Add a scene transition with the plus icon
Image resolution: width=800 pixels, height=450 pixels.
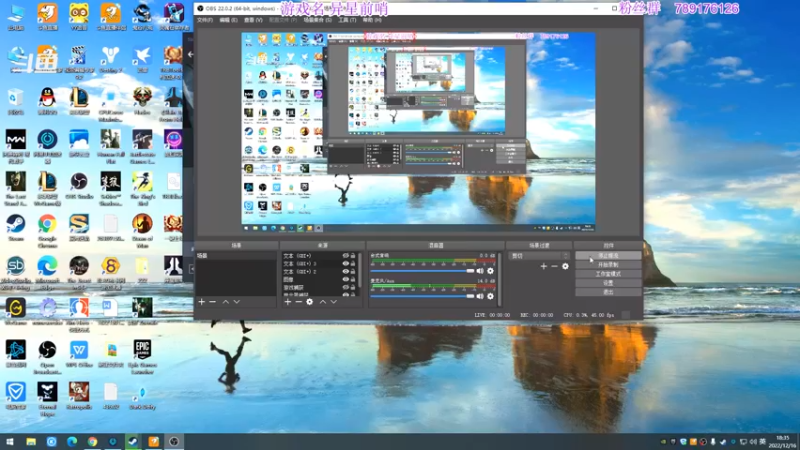(x=543, y=266)
